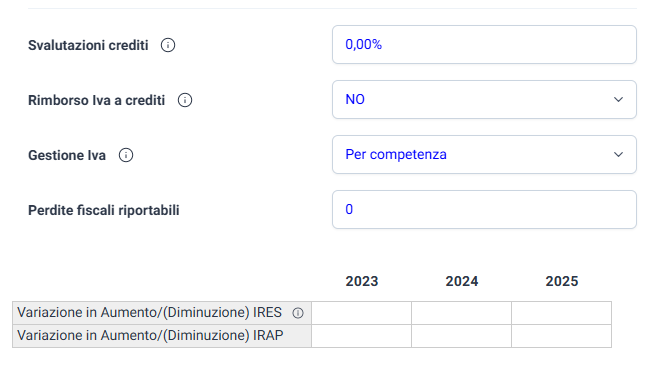Focus the Perdite fiscali riportabili field
The height and width of the screenshot is (390, 659).
pos(484,210)
